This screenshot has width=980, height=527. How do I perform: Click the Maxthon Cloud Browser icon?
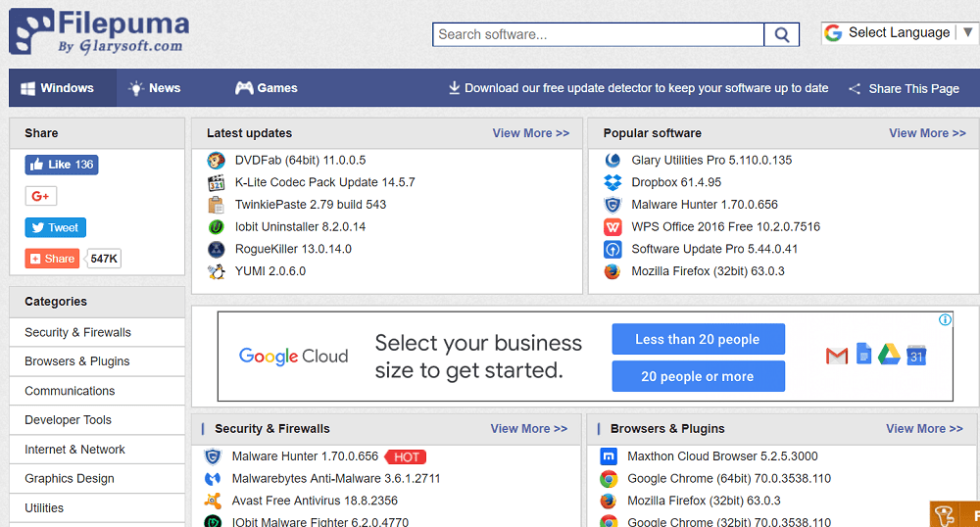click(x=609, y=456)
